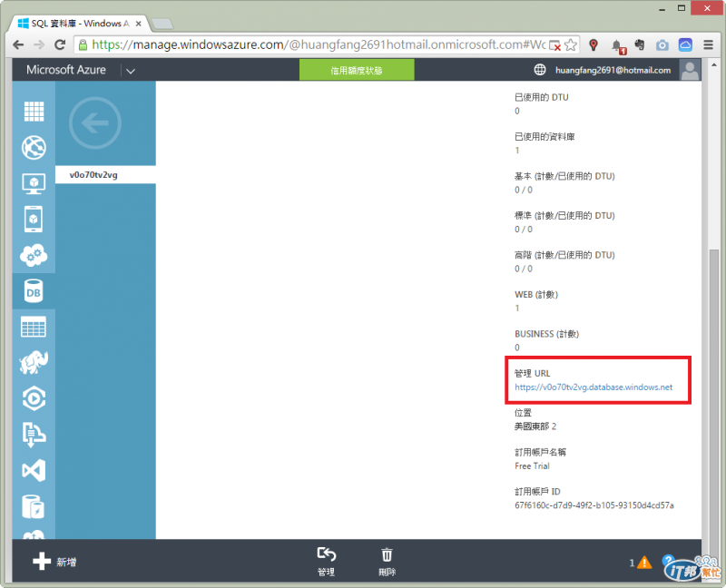Click the camera screenshot extension icon
The image size is (726, 588).
point(662,44)
